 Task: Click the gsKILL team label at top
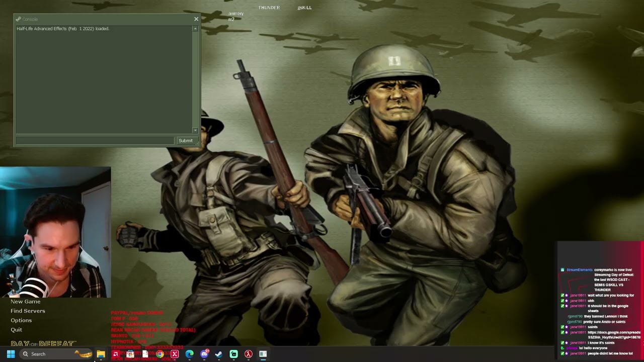tap(304, 8)
